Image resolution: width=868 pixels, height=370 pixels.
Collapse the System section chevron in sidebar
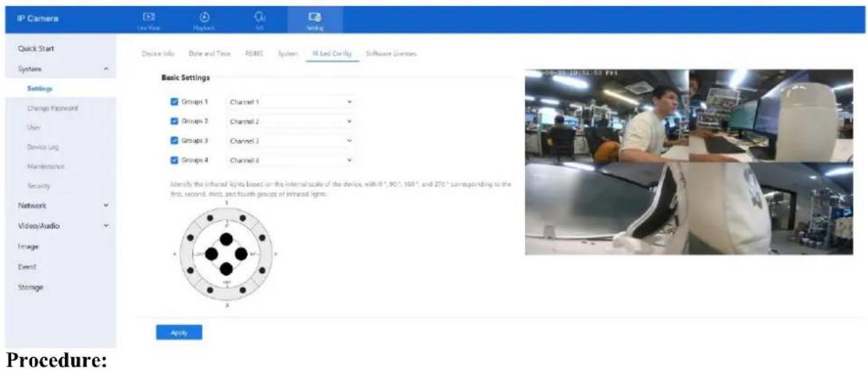(106, 70)
